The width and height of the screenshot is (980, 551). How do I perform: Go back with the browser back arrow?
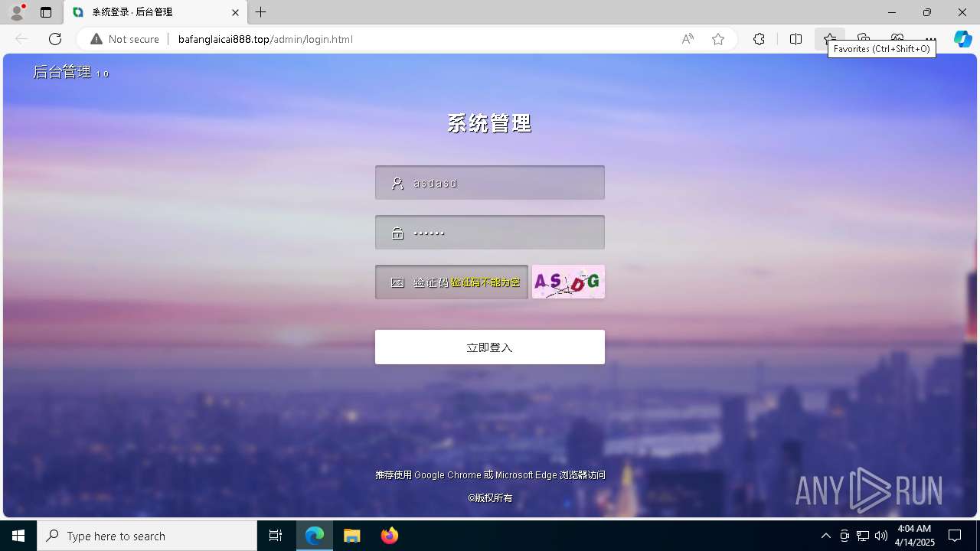[21, 39]
